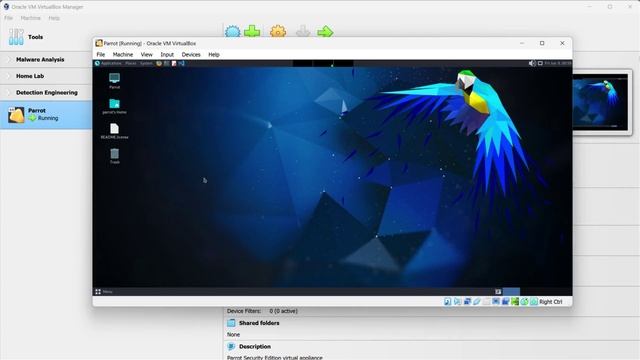640x360 pixels.
Task: Click the optical drive status icon
Action: pos(458,302)
